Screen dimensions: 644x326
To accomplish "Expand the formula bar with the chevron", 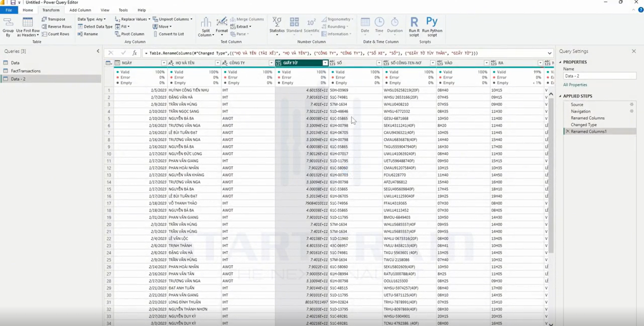I will coord(550,53).
